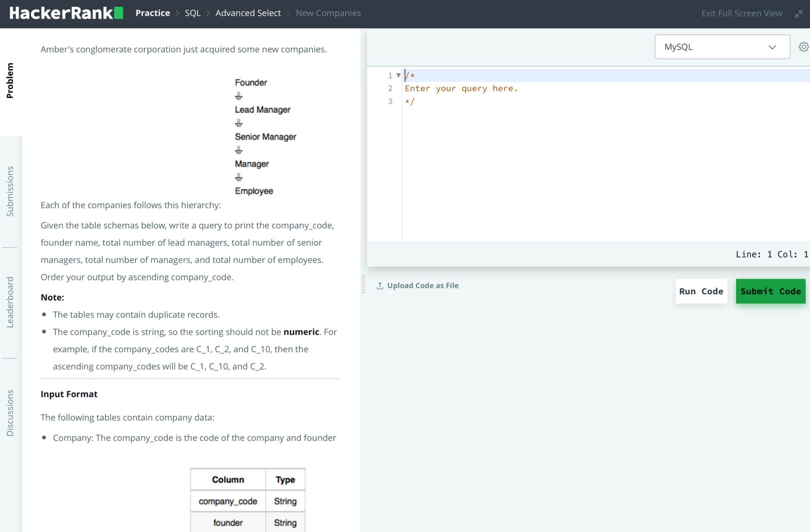Collapse the code fold triangle on line 1
Viewport: 810px width, 532px height.
click(398, 75)
